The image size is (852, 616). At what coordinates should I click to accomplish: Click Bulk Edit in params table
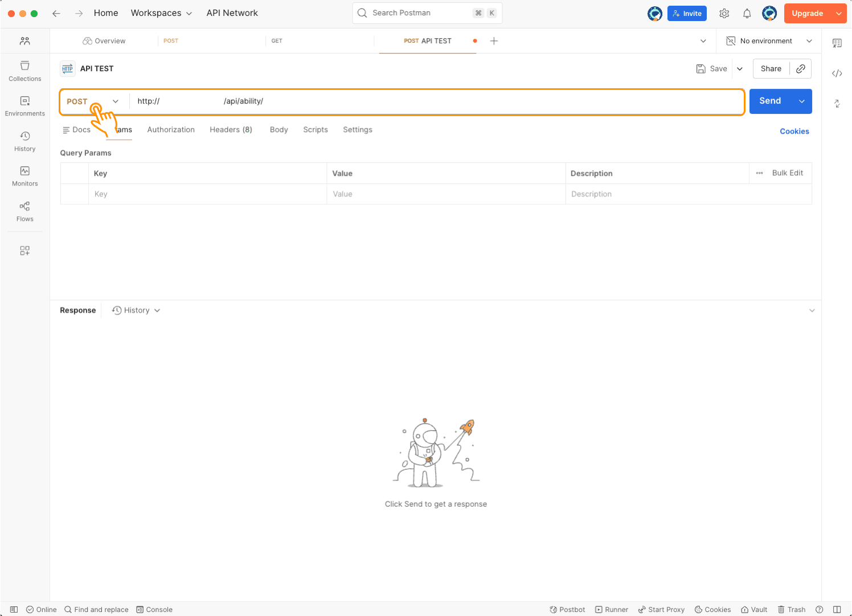(788, 173)
